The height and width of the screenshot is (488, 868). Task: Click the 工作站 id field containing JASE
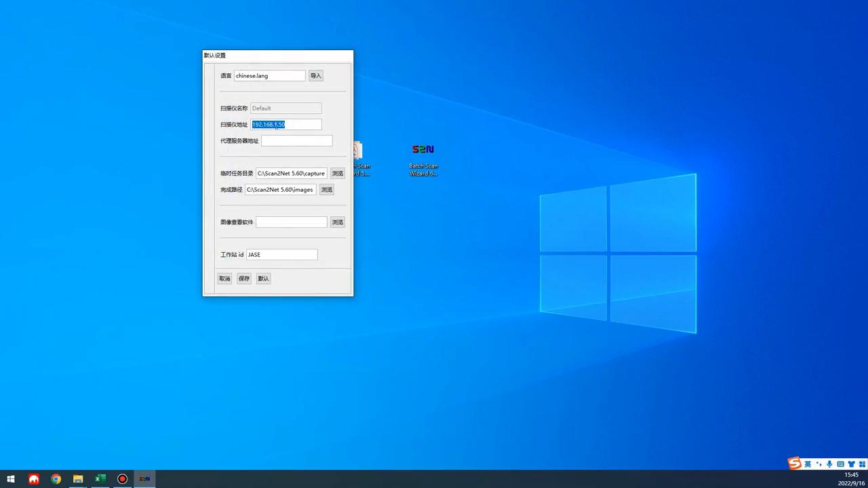pyautogui.click(x=281, y=255)
